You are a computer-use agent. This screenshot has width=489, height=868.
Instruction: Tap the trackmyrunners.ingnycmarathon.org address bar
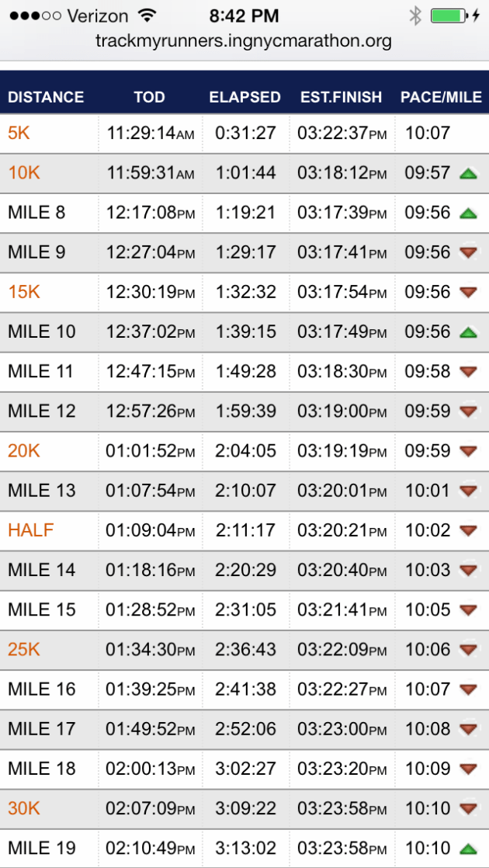244,41
